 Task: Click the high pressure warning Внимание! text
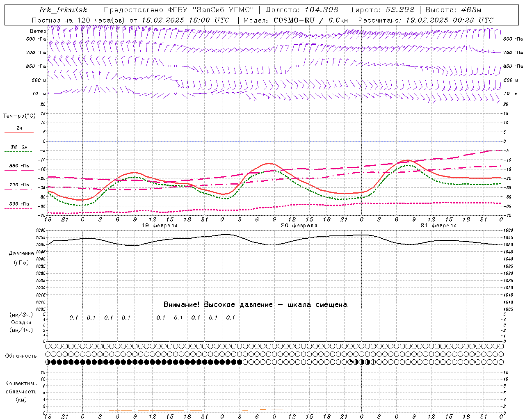click(255, 305)
